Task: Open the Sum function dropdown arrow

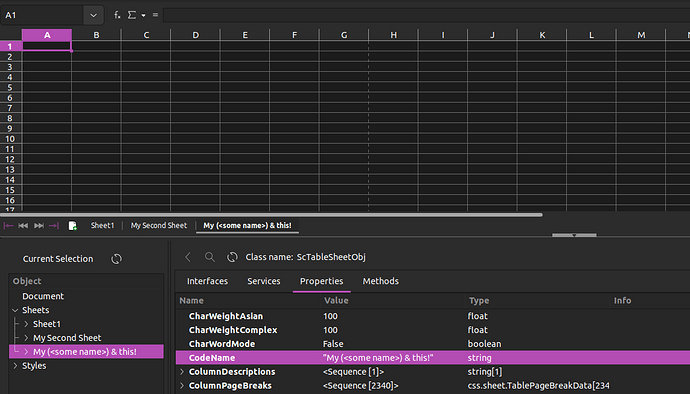Action: point(143,15)
